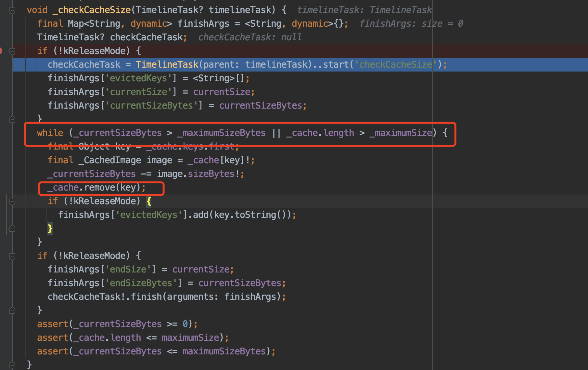Viewport: 588px width, 370px height.
Task: Click the assert(_currentSizeBytes >= 0) statement
Action: (x=117, y=324)
